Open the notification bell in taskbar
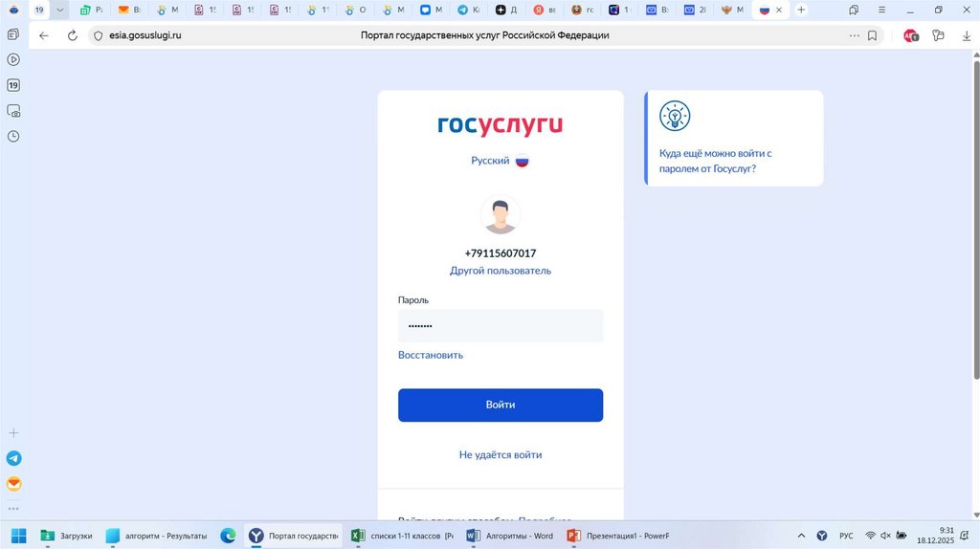 [x=965, y=536]
